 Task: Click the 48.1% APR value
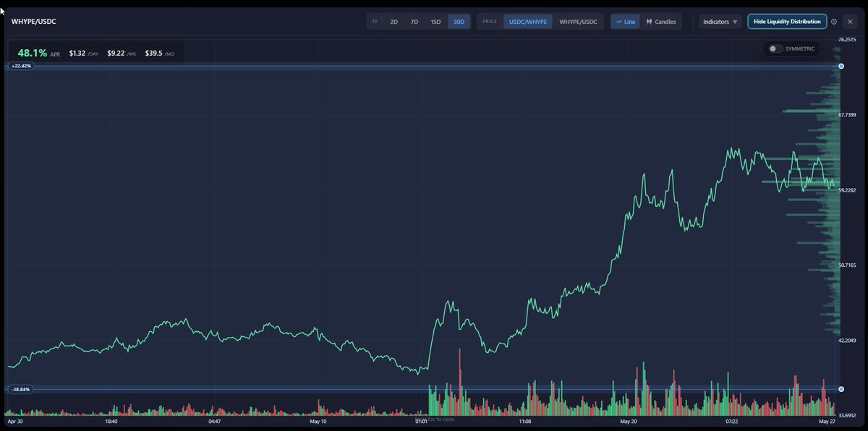click(33, 53)
